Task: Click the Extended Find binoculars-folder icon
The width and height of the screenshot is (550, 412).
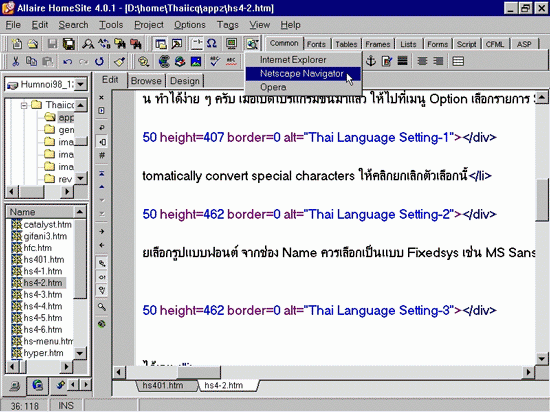Action: point(120,44)
